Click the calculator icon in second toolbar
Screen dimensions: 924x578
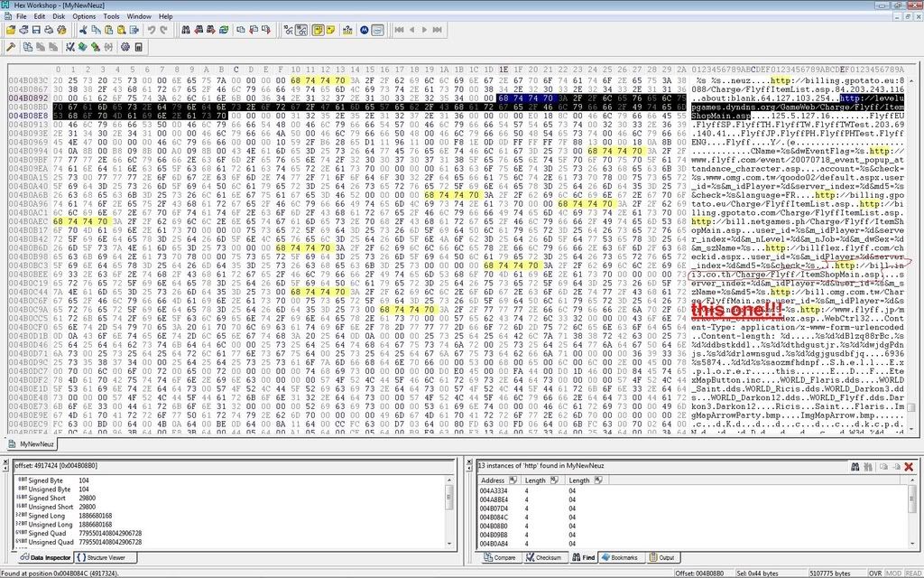click(x=137, y=46)
